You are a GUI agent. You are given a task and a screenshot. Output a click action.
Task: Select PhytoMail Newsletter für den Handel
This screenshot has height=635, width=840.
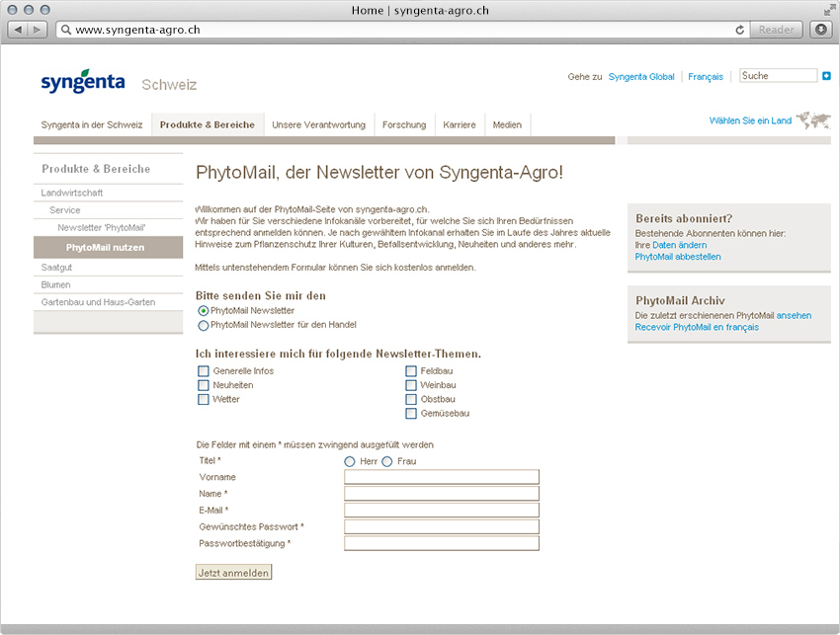(203, 326)
